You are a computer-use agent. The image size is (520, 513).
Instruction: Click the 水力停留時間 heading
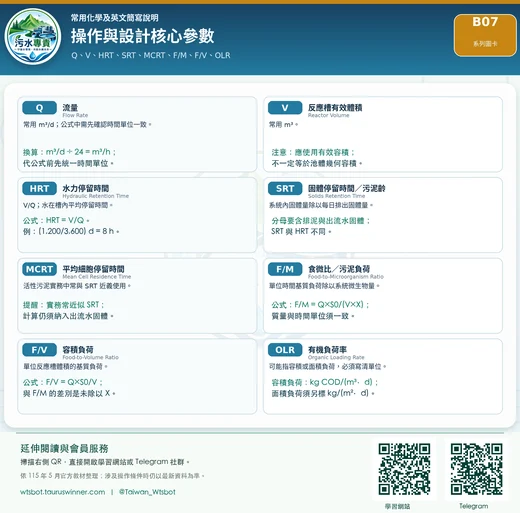pos(86,188)
